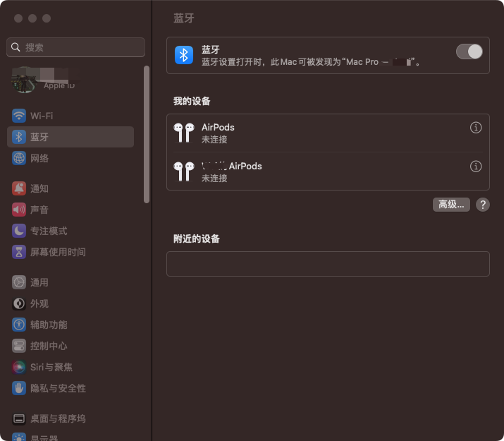Open 隐私与安全性 hand icon
504x441 pixels.
pyautogui.click(x=19, y=388)
